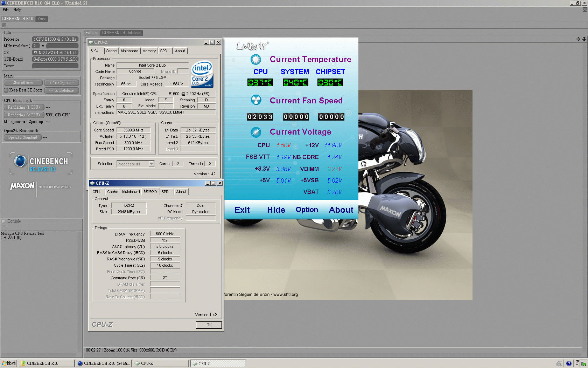Open About tab in lower CPU-Z window
The width and height of the screenshot is (588, 368).
pyautogui.click(x=181, y=192)
